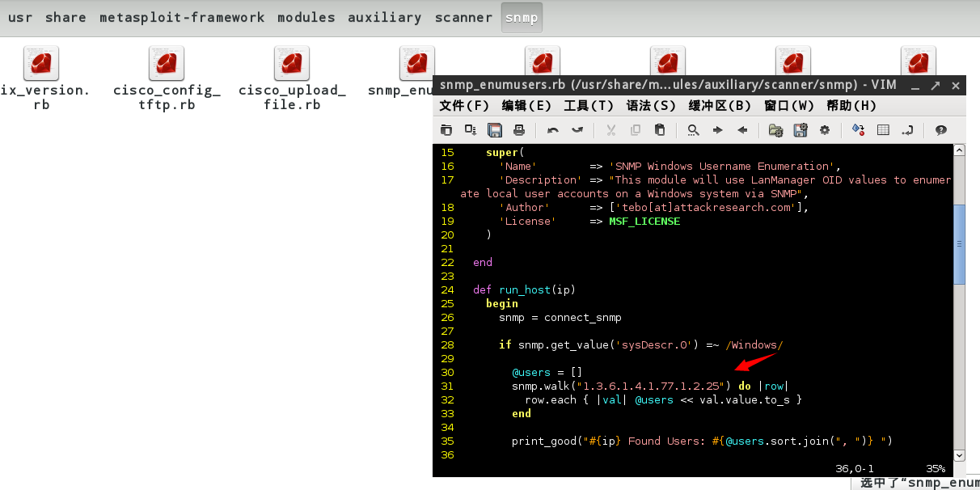Undo the last edit via the toolbar arrow

[553, 129]
